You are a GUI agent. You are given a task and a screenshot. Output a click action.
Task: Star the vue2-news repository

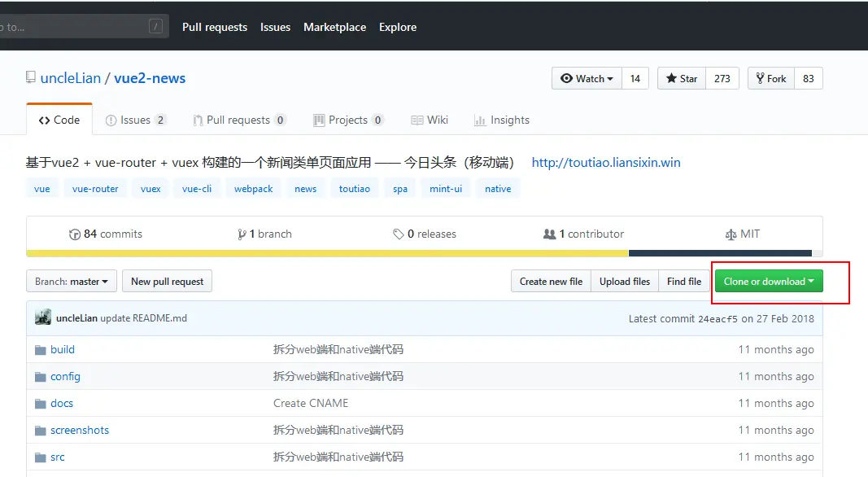tap(682, 79)
